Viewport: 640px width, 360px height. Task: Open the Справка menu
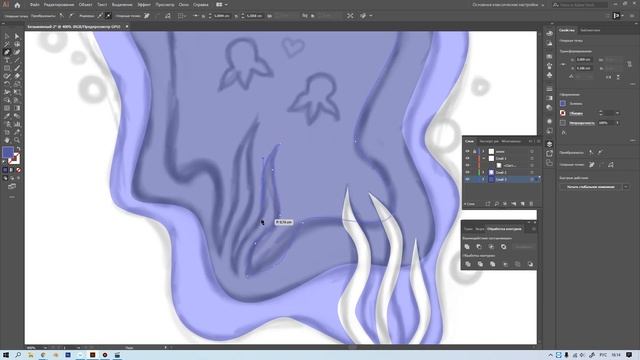point(200,5)
